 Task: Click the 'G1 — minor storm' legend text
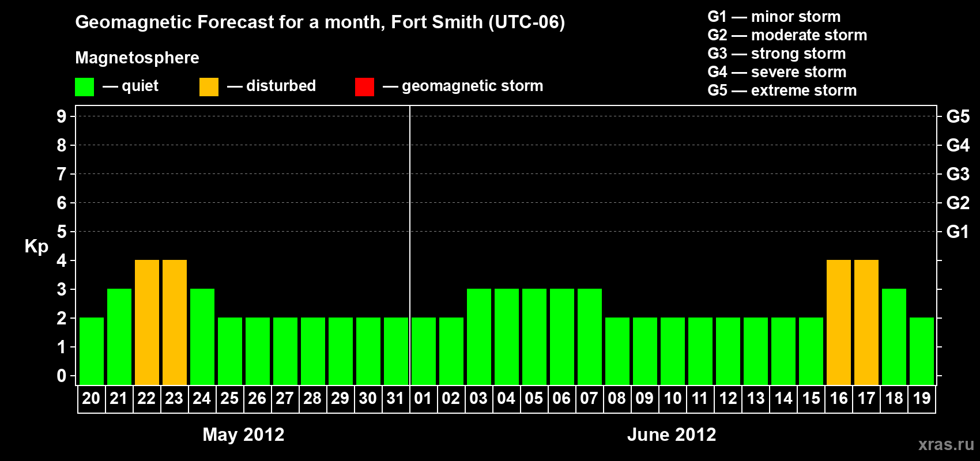[x=774, y=17]
